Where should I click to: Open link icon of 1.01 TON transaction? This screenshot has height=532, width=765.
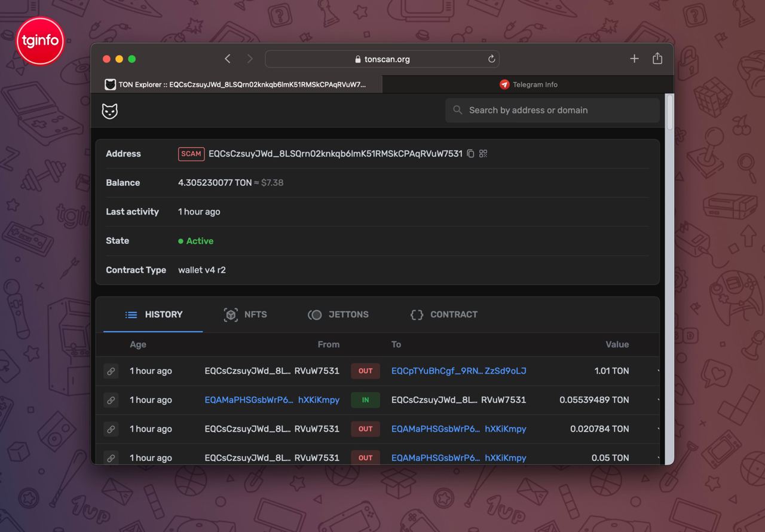point(111,371)
